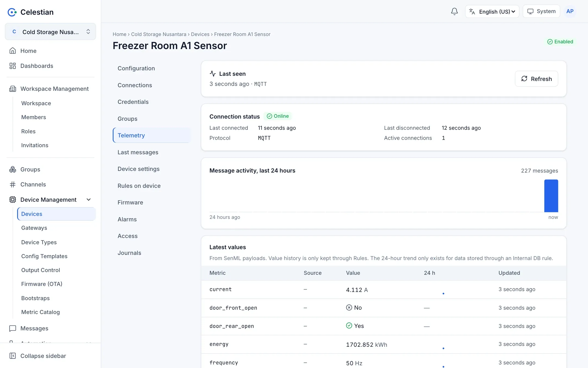This screenshot has width=588, height=368.
Task: Go to Cold Storage Nusantara breadcrumb
Action: (159, 34)
